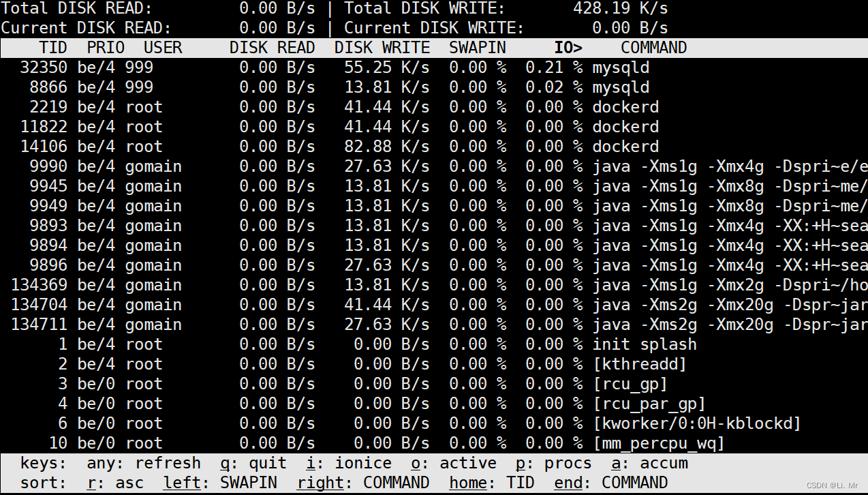Select TID 11822 dockerd row

tap(434, 127)
